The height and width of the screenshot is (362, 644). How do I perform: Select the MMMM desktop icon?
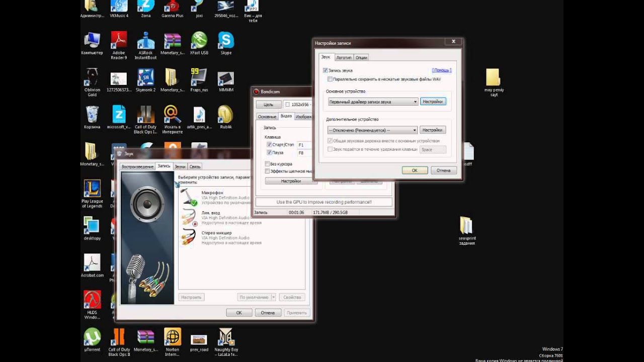226,80
